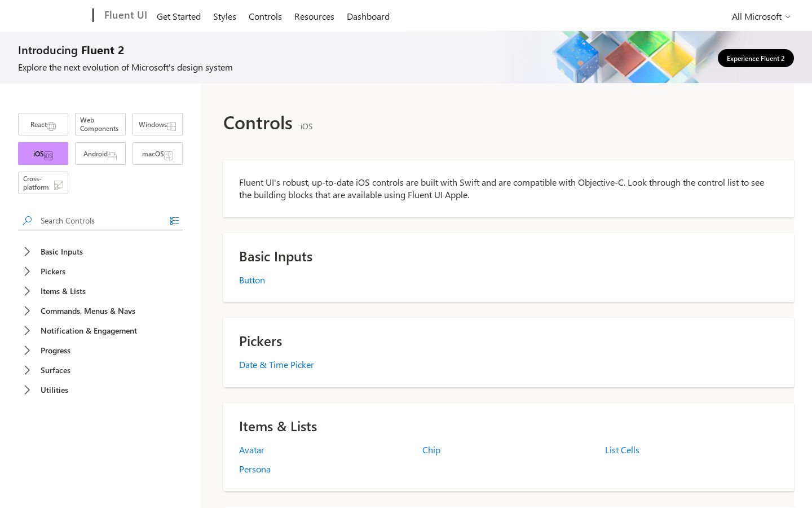Select the Windows platform button
The height and width of the screenshot is (508, 812).
pos(157,124)
